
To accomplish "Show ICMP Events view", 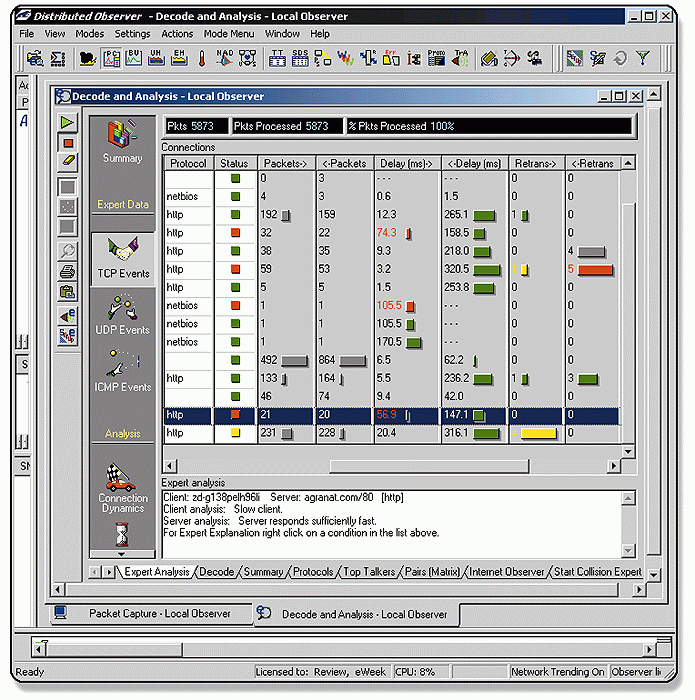I will coord(123,371).
